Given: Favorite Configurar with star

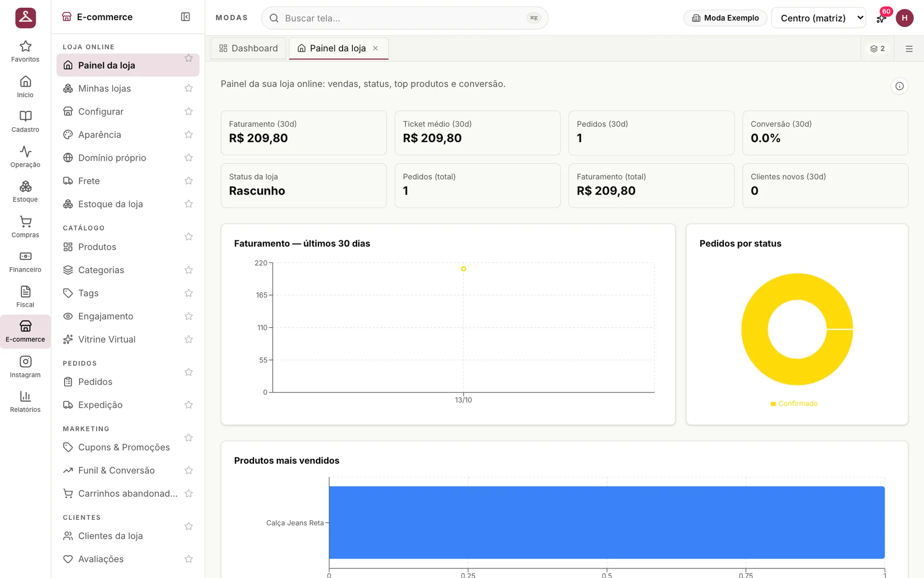Looking at the screenshot, I should 189,111.
